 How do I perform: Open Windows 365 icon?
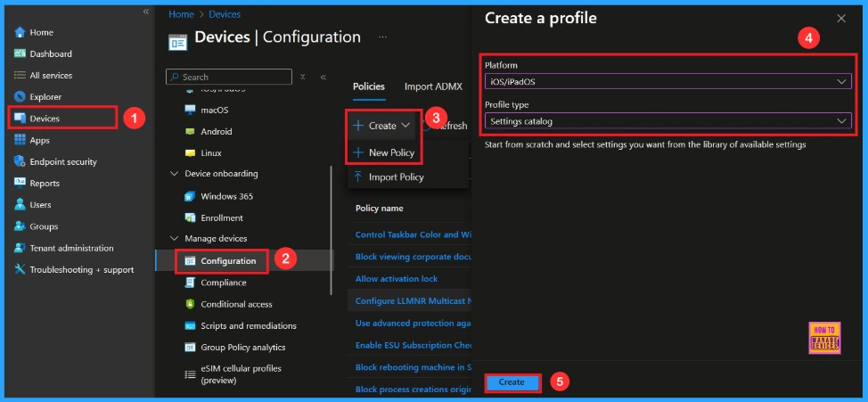tap(190, 196)
